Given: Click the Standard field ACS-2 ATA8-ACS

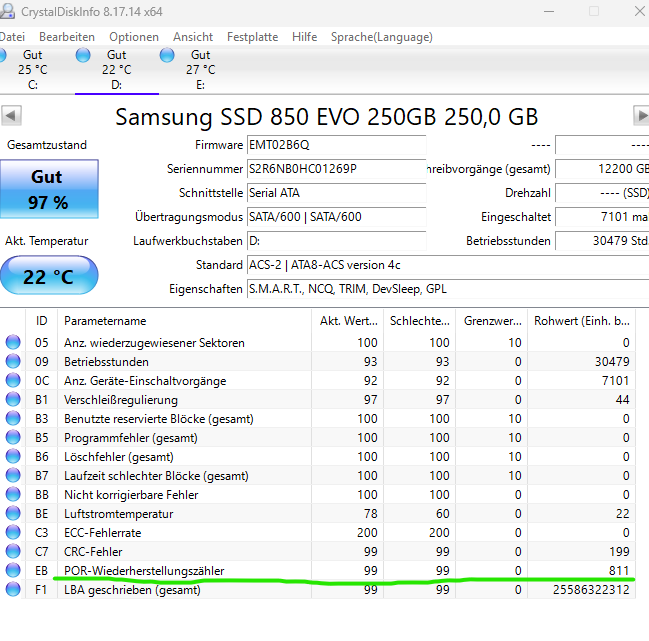Looking at the screenshot, I should pos(448,265).
